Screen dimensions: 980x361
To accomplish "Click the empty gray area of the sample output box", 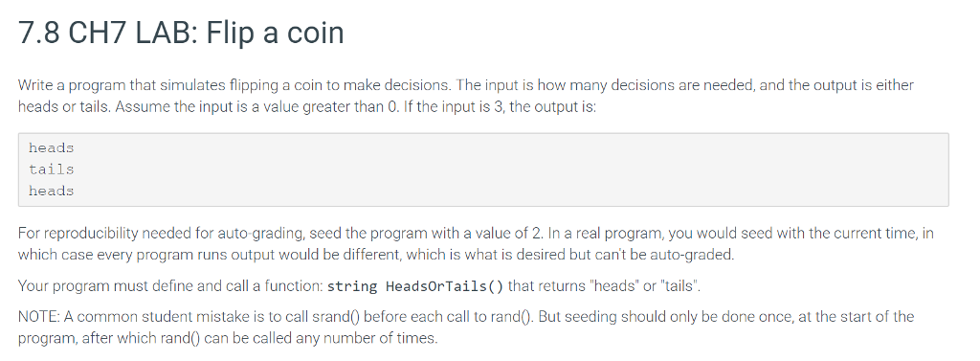I will tap(500, 169).
